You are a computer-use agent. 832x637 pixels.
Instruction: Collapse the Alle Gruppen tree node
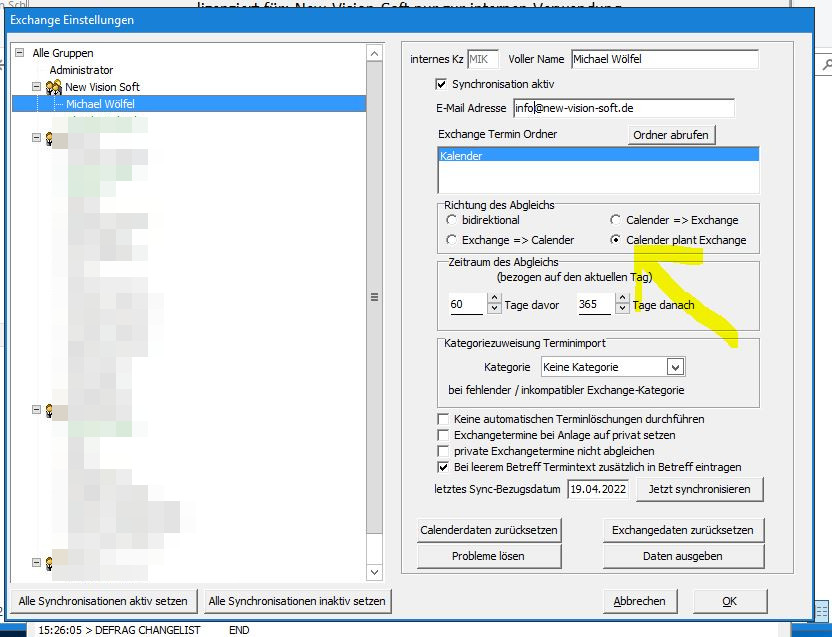[x=20, y=53]
